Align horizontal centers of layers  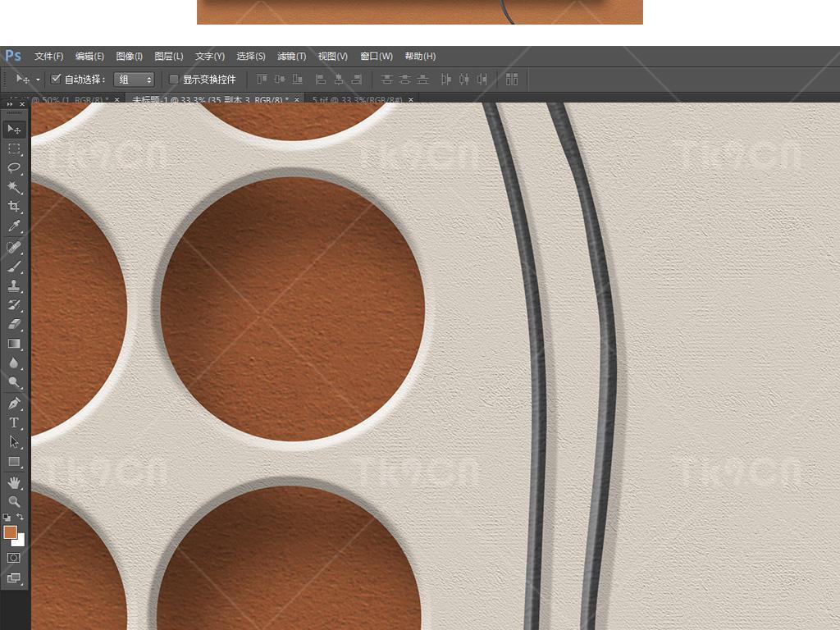click(339, 80)
